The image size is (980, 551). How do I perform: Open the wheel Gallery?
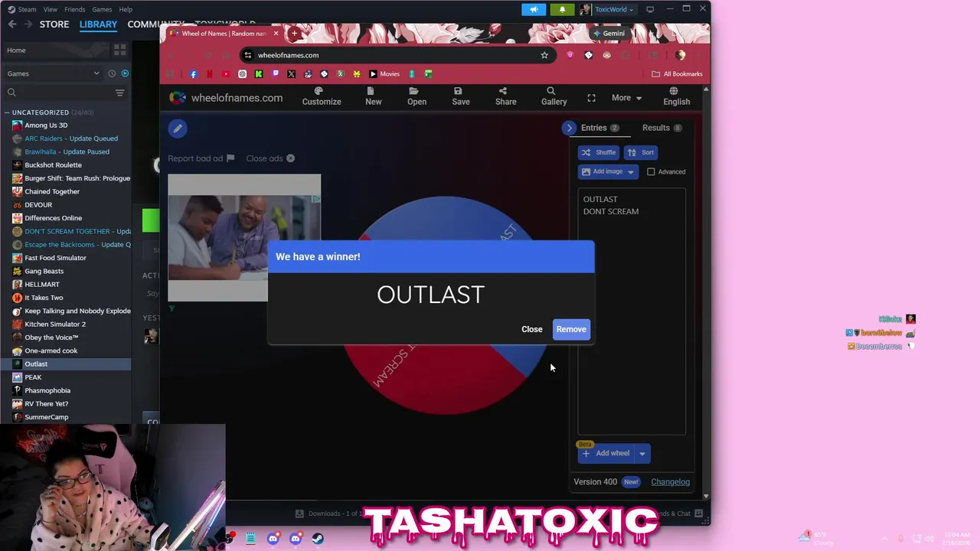(554, 96)
